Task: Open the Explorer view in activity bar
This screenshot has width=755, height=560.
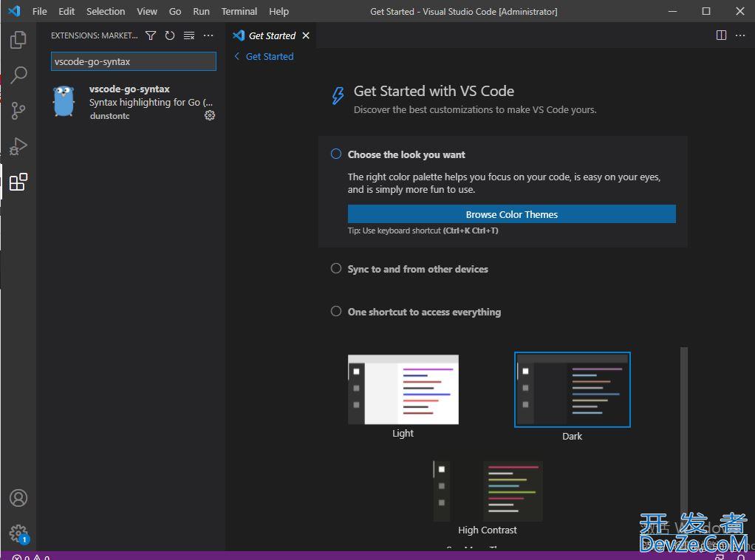Action: [x=18, y=40]
